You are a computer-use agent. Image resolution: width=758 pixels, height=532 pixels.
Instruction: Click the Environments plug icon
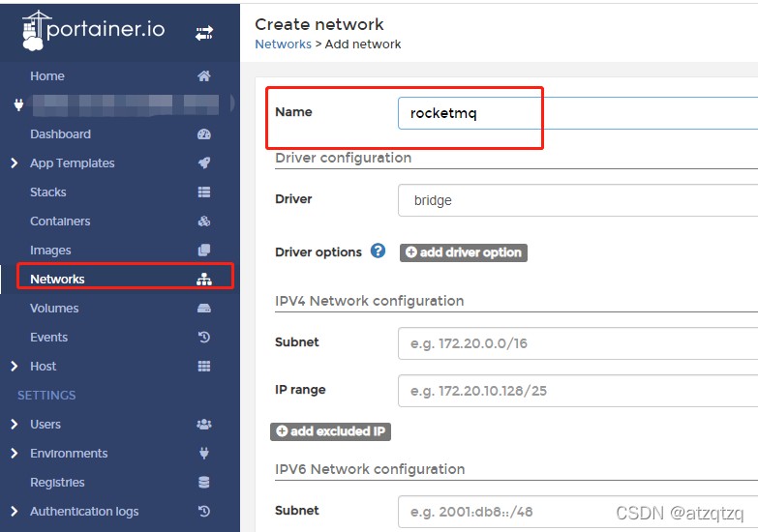pyautogui.click(x=204, y=454)
